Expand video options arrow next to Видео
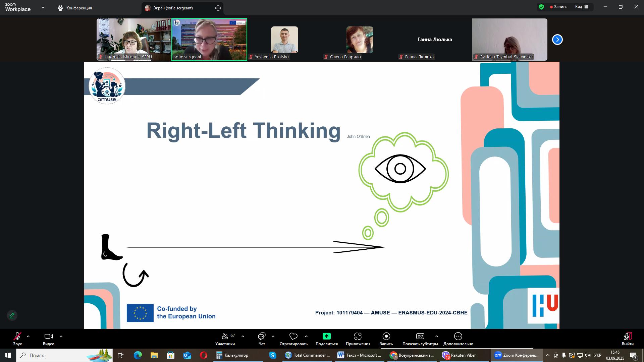 (61, 337)
